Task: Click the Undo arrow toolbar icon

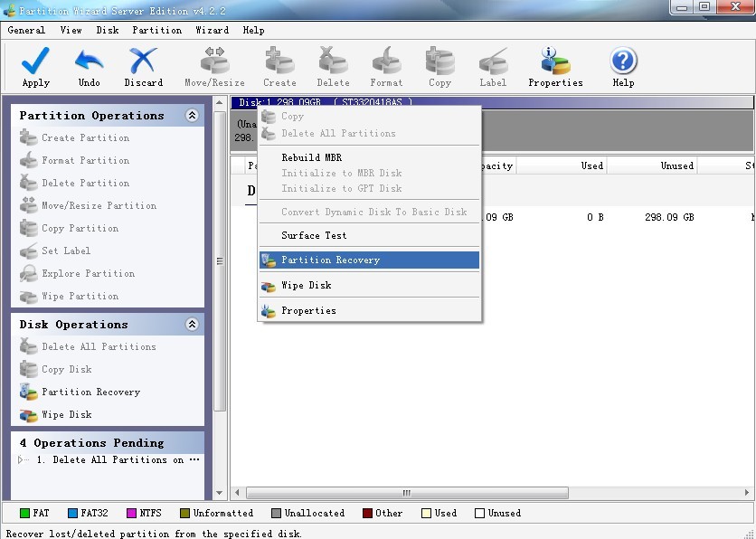Action: (x=90, y=61)
